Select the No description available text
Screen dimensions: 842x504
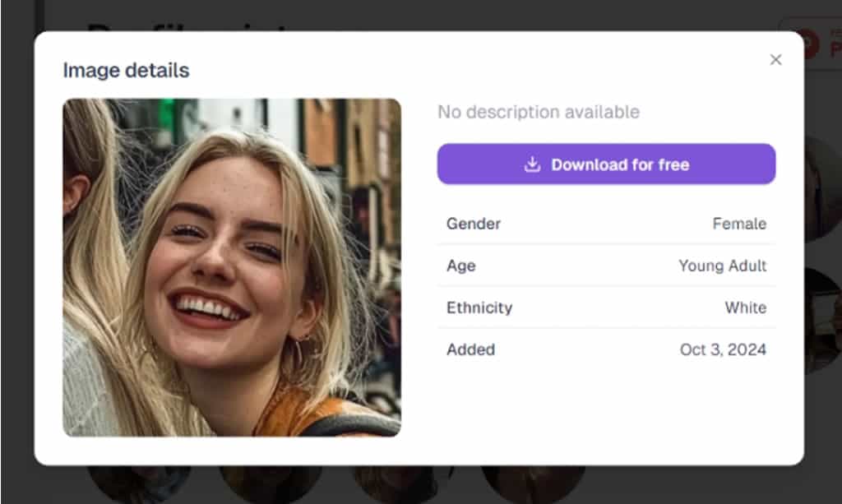tap(539, 112)
